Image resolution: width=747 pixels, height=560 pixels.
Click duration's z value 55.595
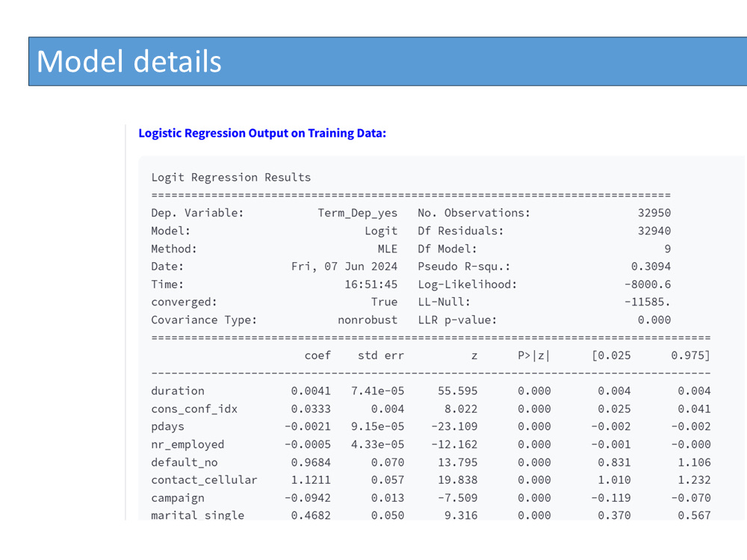coord(458,391)
